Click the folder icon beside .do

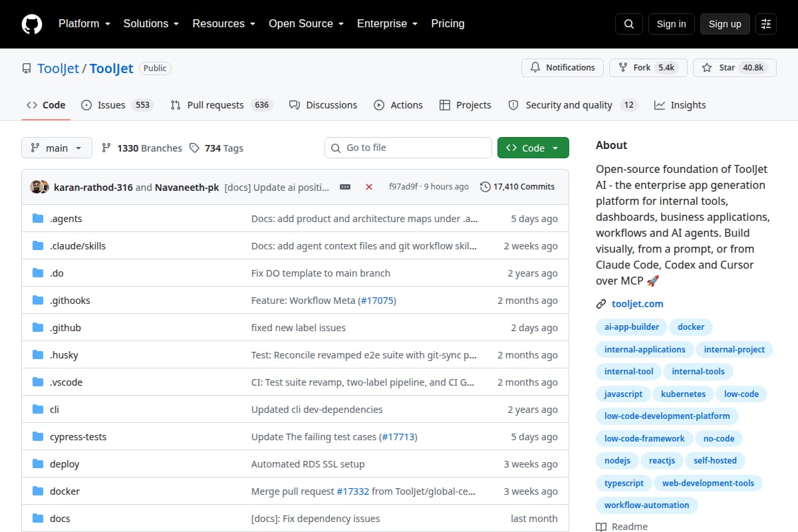(x=38, y=273)
